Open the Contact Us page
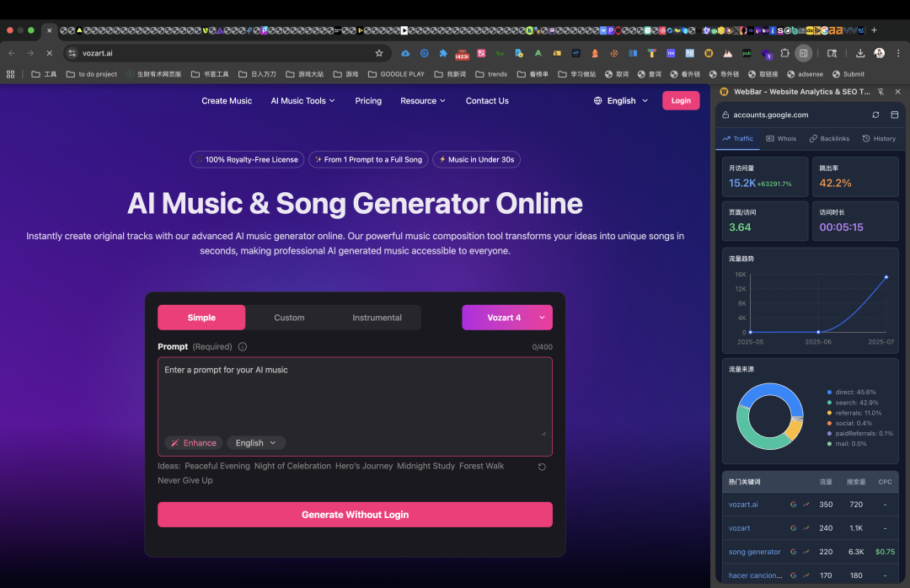 (x=487, y=100)
